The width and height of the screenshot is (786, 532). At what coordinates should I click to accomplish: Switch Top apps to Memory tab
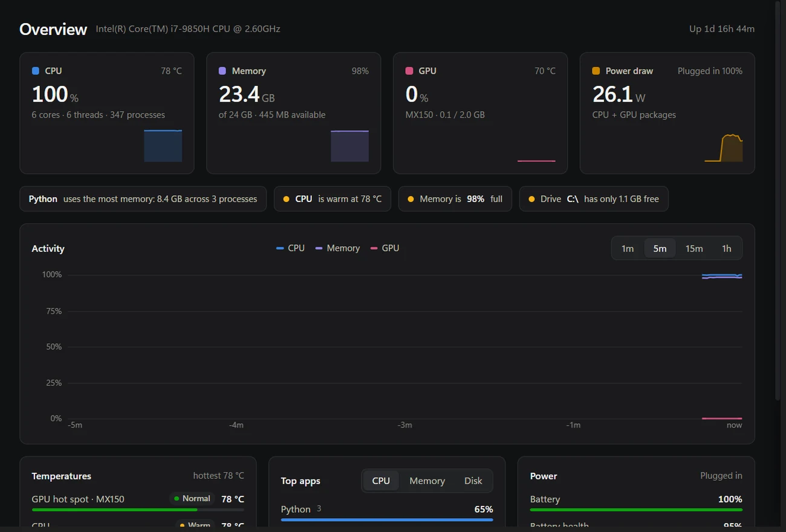coord(427,481)
